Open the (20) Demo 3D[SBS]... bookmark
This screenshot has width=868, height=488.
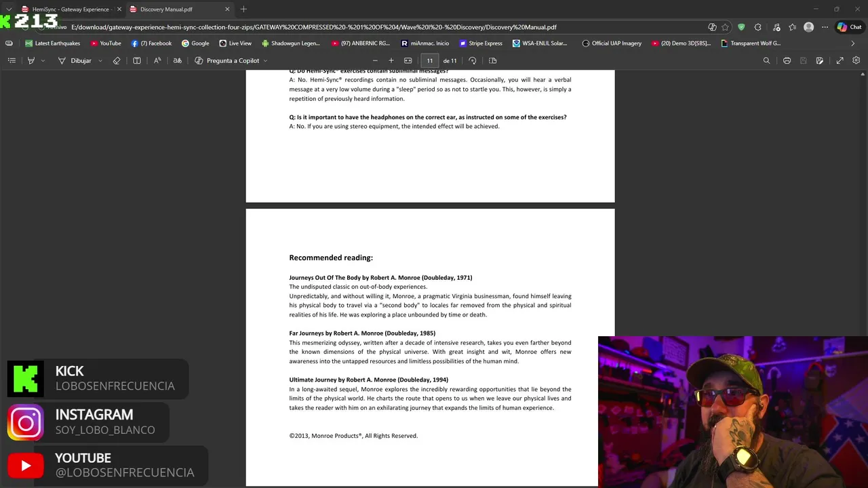[x=681, y=43]
